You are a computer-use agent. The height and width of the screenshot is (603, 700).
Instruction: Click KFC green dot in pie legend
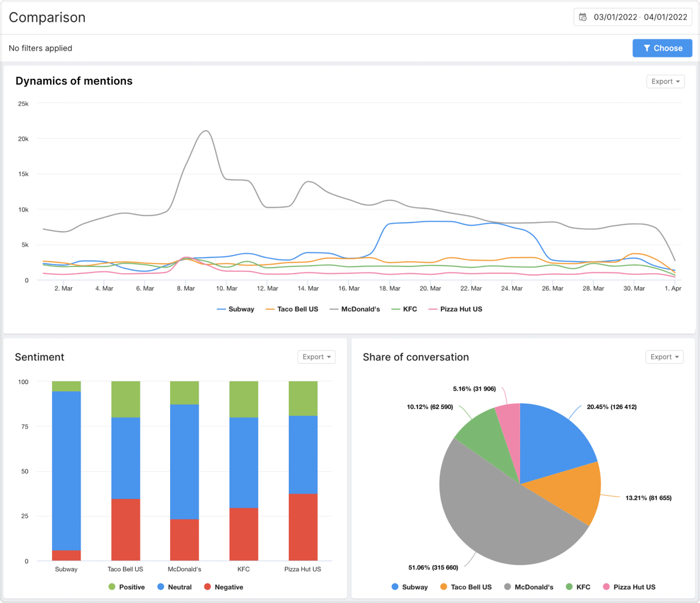(x=569, y=587)
